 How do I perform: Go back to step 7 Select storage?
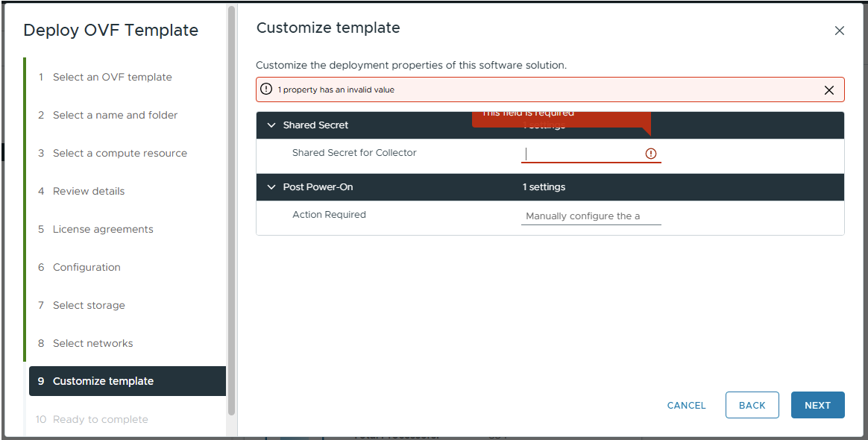tap(81, 306)
